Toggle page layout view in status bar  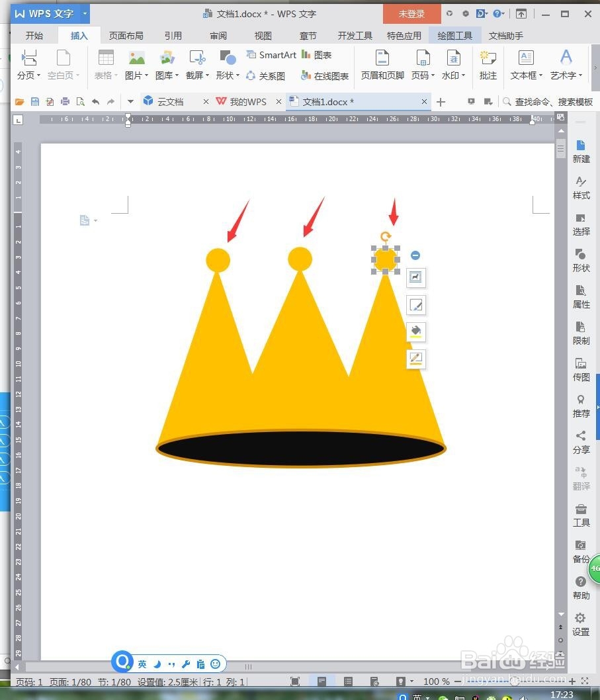(321, 681)
